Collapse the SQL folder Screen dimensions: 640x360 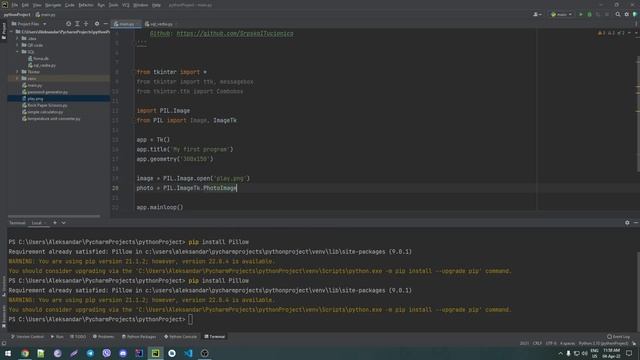[x=18, y=52]
